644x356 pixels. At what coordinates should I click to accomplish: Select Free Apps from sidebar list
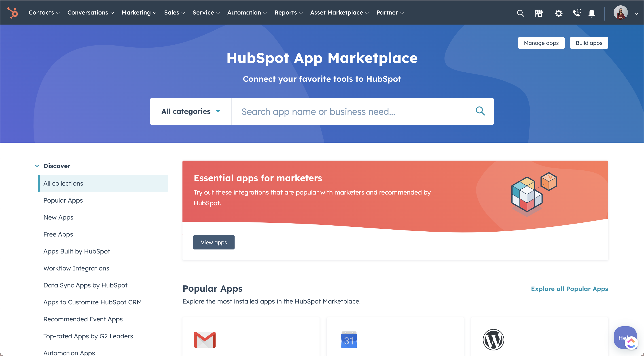(58, 234)
